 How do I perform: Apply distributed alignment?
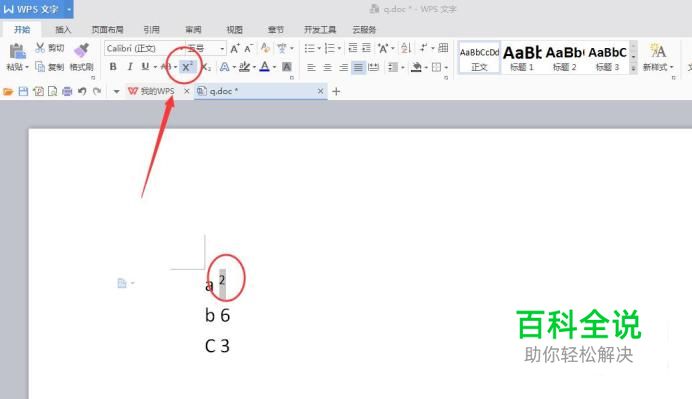[x=373, y=67]
